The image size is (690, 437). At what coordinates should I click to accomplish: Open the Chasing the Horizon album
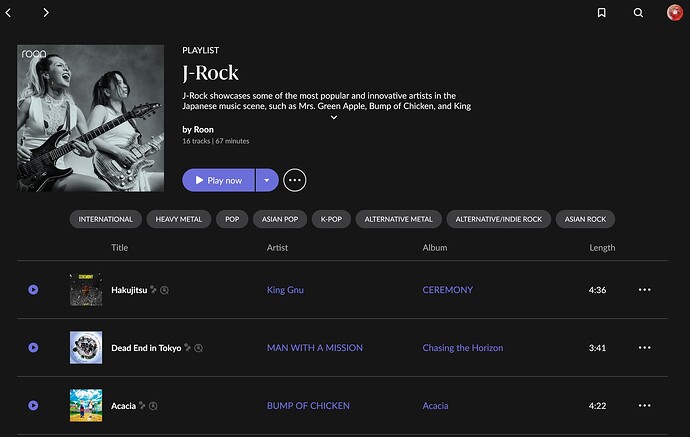[x=462, y=348]
